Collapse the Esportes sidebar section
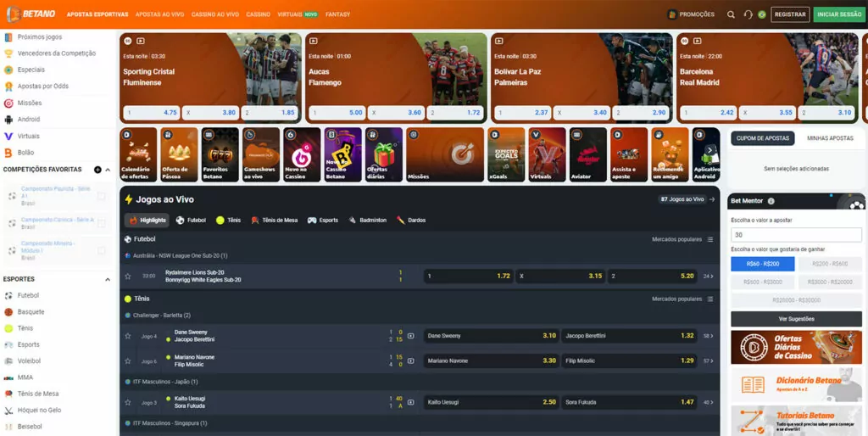868x436 pixels. 108,279
